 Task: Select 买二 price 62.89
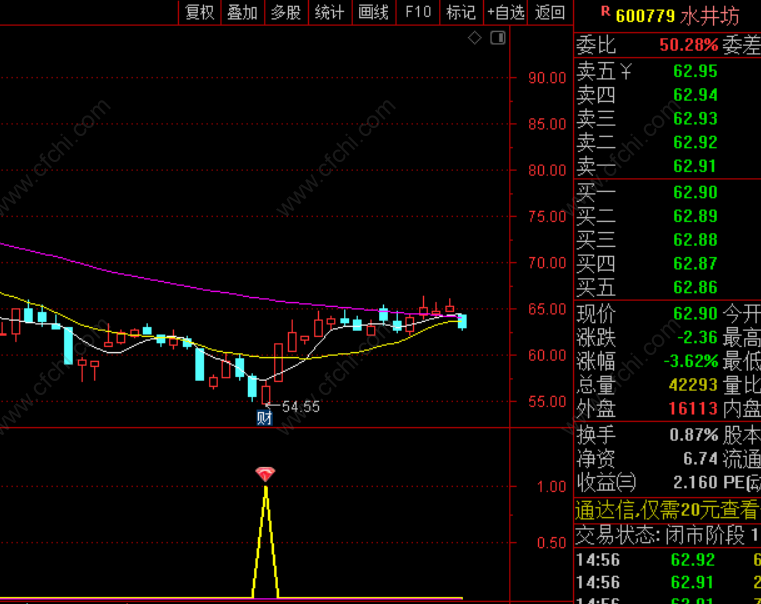click(x=695, y=216)
